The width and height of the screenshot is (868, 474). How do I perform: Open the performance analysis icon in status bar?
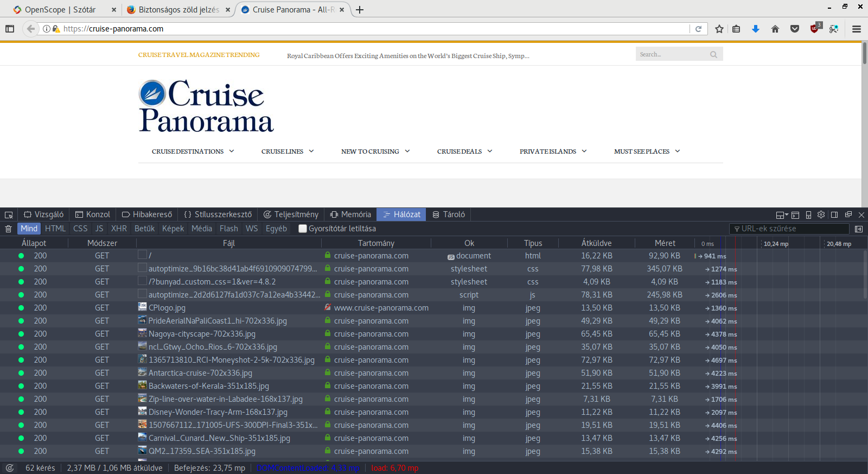(10, 468)
